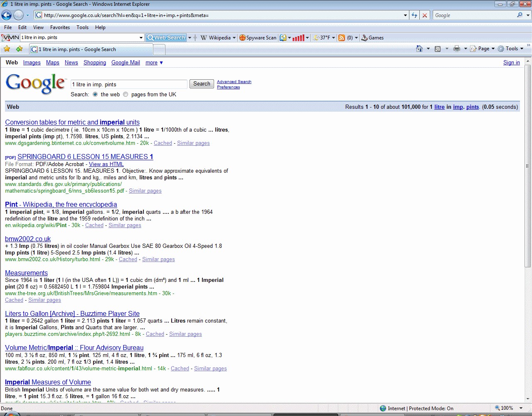Viewport: 532px width, 416px height.
Task: Select 'pages from the UK' radio button
Action: (x=126, y=94)
